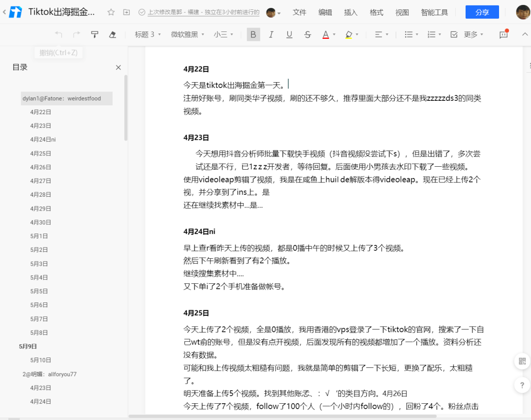Collapse the toolbar with the up chevron
531x420 pixels.
[525, 34]
